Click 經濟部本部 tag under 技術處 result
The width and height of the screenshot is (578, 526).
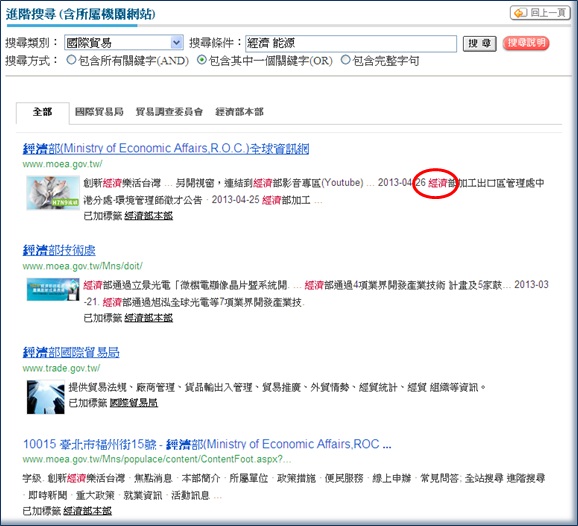click(x=149, y=318)
